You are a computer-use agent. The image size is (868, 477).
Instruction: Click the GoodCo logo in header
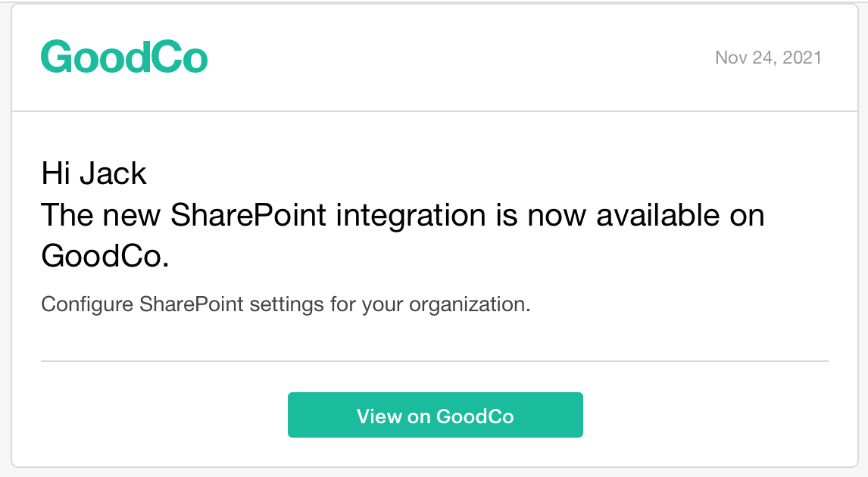(124, 57)
